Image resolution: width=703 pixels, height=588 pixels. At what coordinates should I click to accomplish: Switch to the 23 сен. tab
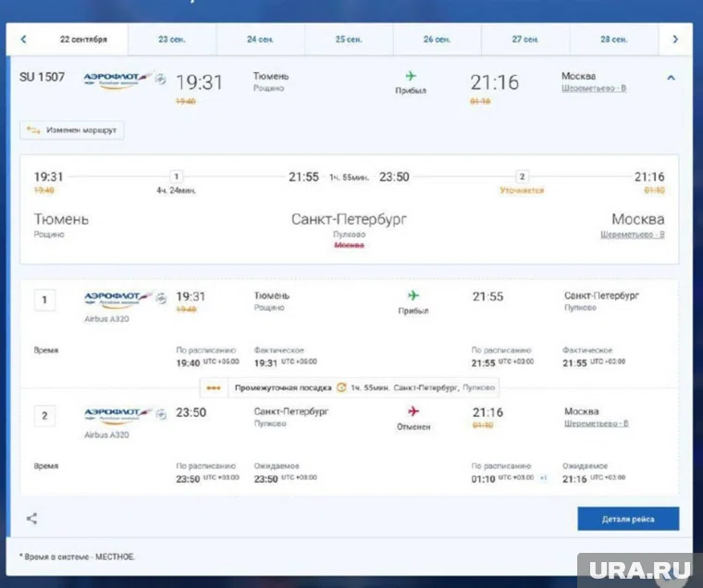pos(172,40)
